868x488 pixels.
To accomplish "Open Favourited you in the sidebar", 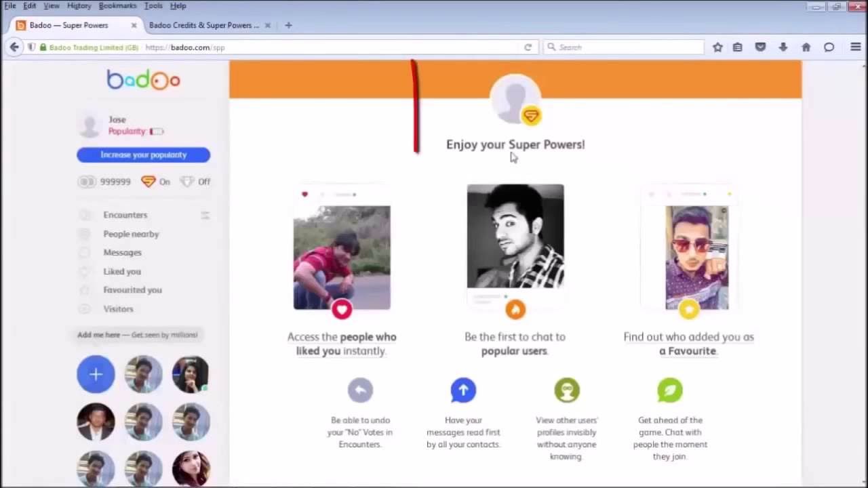I will (x=132, y=290).
